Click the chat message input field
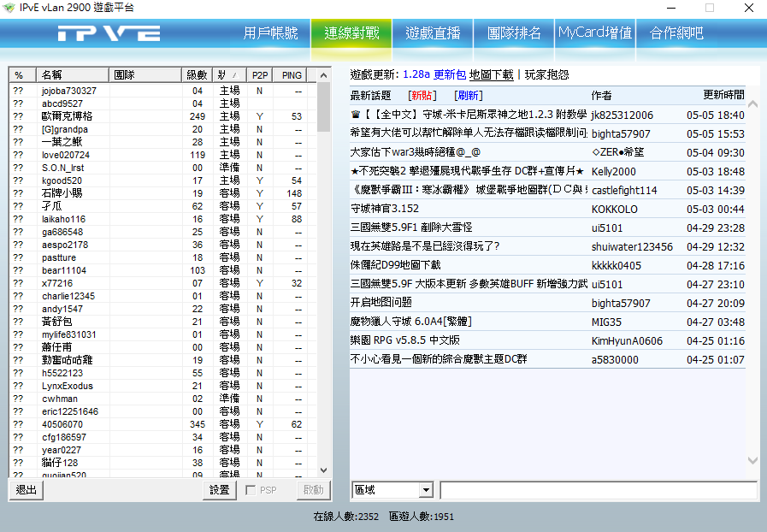767x532 pixels. click(x=598, y=490)
